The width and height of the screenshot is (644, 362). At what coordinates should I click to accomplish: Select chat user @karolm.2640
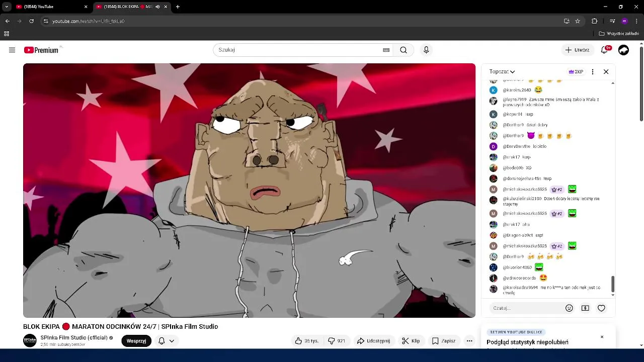pos(517,90)
